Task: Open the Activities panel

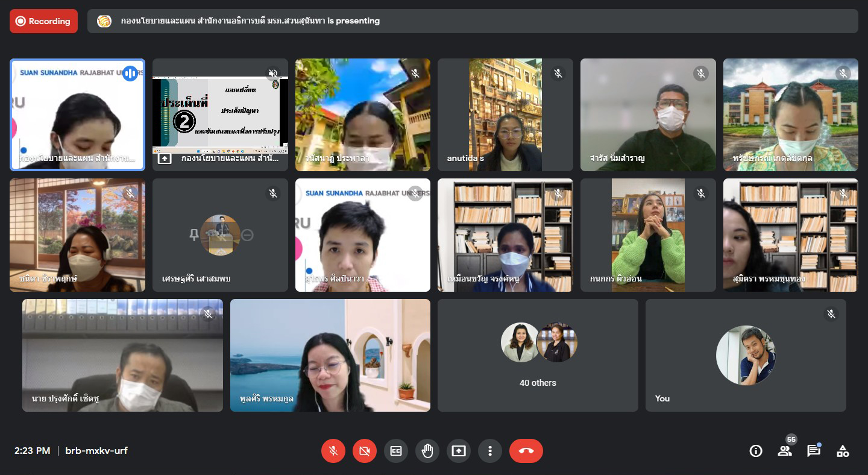Action: pyautogui.click(x=843, y=451)
